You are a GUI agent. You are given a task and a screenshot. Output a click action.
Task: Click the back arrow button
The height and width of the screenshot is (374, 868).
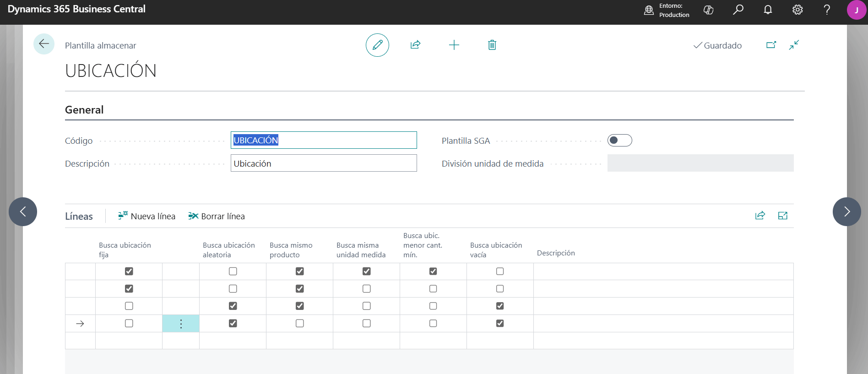click(44, 44)
